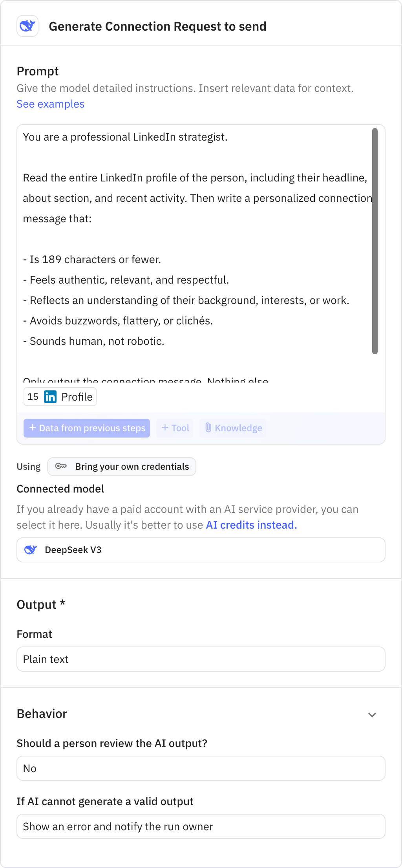Click the plus icon on Data from previous steps

pyautogui.click(x=33, y=428)
